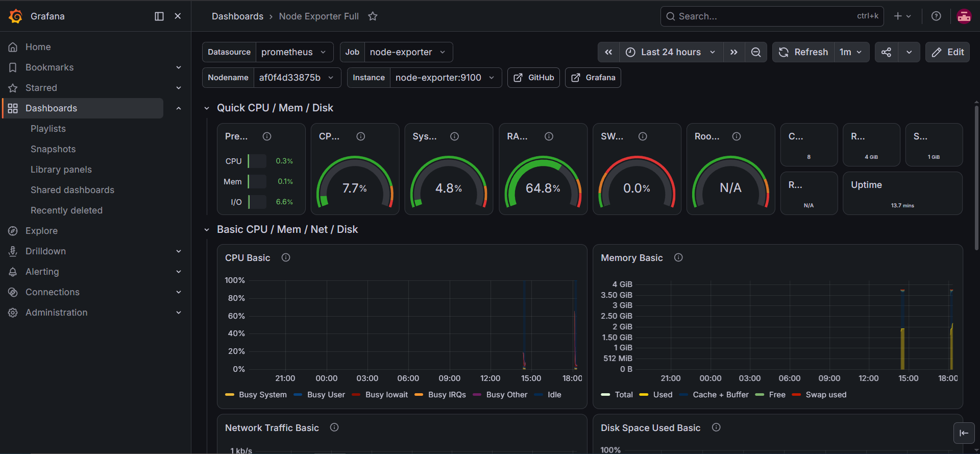Open Playlists
Viewport: 980px width, 454px height.
48,129
